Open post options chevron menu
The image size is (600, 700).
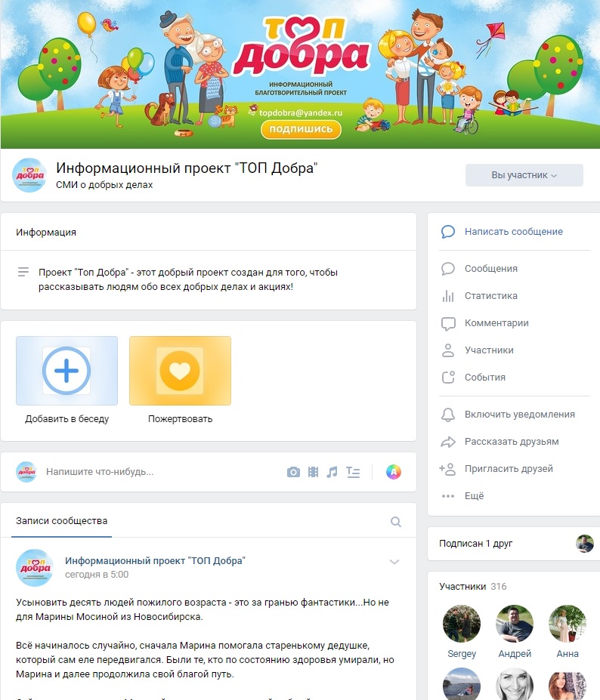tap(394, 562)
